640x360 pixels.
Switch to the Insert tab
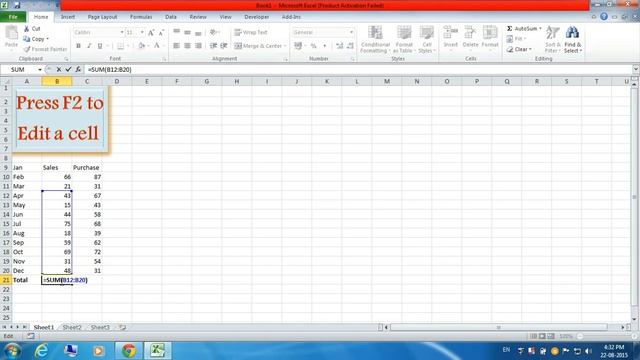click(x=68, y=17)
